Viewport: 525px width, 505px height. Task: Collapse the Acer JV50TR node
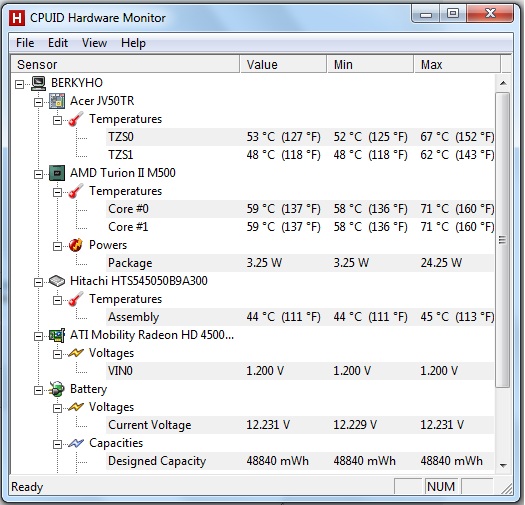39,102
